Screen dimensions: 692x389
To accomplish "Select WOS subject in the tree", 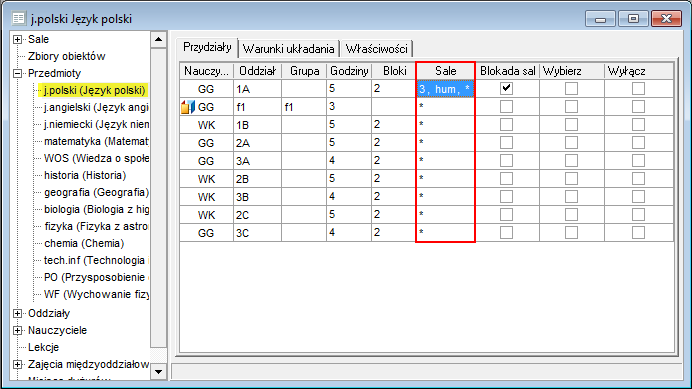I will pos(96,159).
